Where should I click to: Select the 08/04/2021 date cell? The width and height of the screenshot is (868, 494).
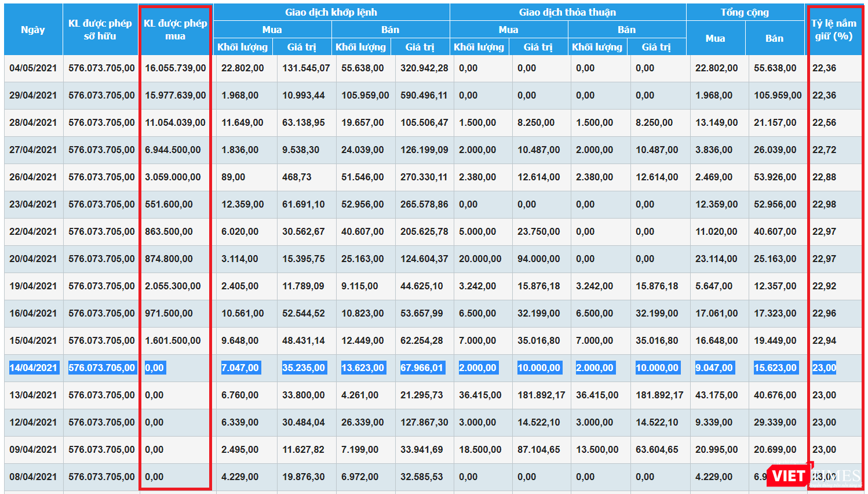(33, 477)
